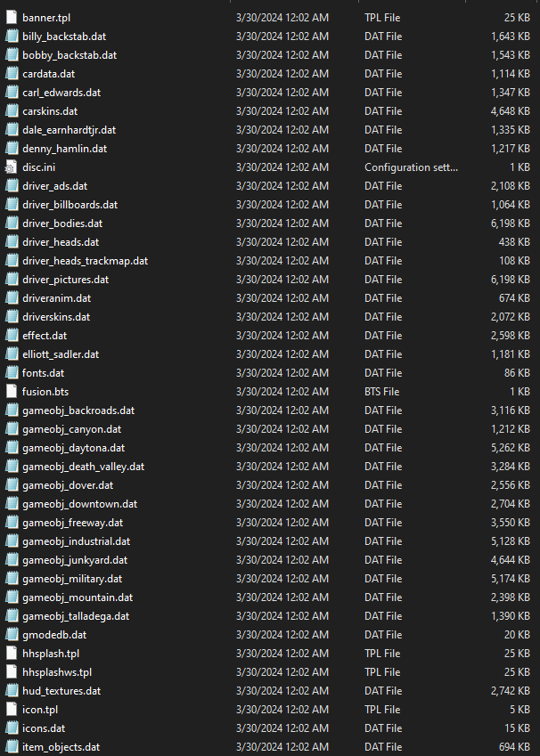
Task: Click file name gameobj_downtown.dat
Action: [79, 504]
